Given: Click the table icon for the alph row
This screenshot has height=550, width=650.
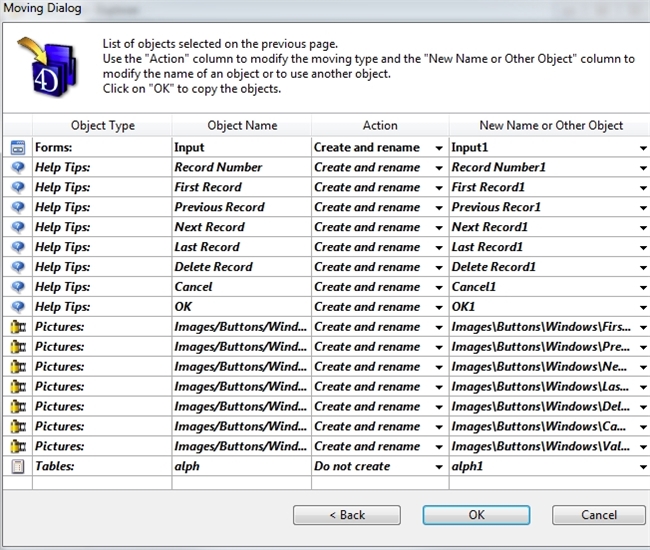Looking at the screenshot, I should [17, 467].
